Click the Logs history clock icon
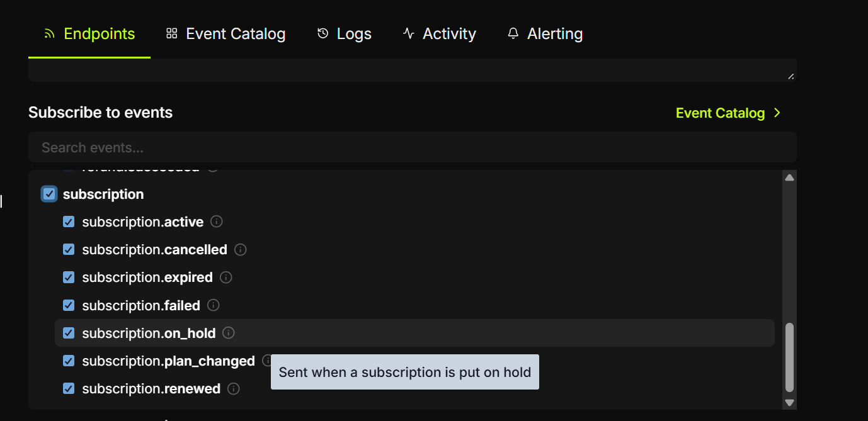 pos(322,33)
